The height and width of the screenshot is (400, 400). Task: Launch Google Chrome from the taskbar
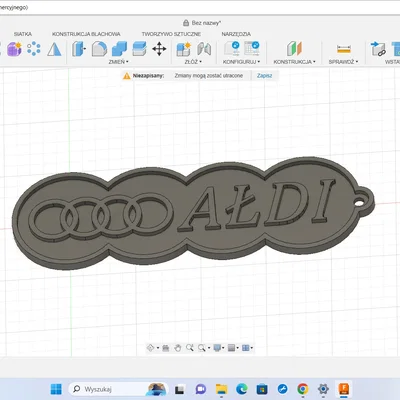[x=303, y=389]
